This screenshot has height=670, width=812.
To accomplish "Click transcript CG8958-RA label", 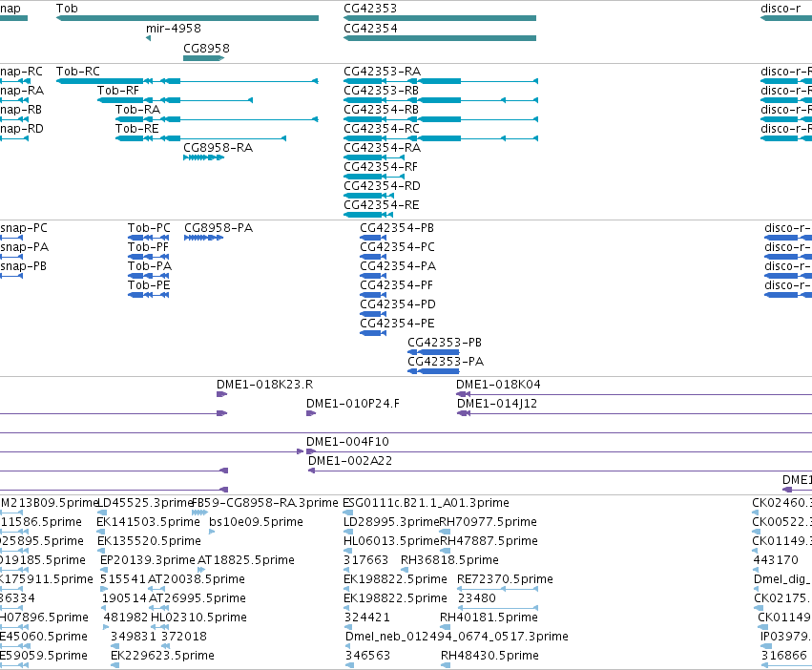I will pyautogui.click(x=218, y=148).
